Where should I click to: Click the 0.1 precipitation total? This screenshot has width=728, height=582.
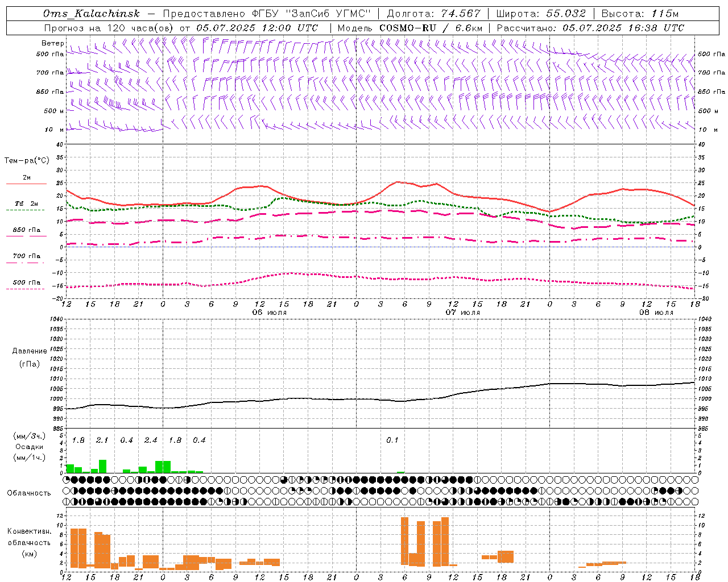pyautogui.click(x=392, y=440)
